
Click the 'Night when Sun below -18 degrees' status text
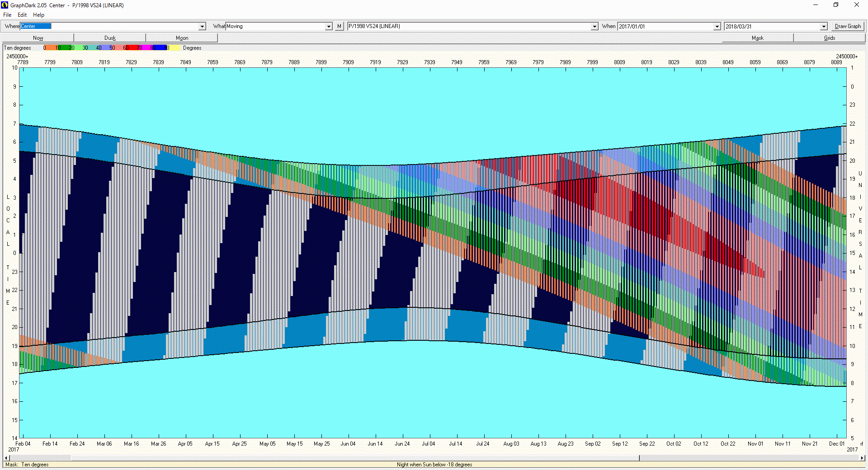pyautogui.click(x=434, y=465)
